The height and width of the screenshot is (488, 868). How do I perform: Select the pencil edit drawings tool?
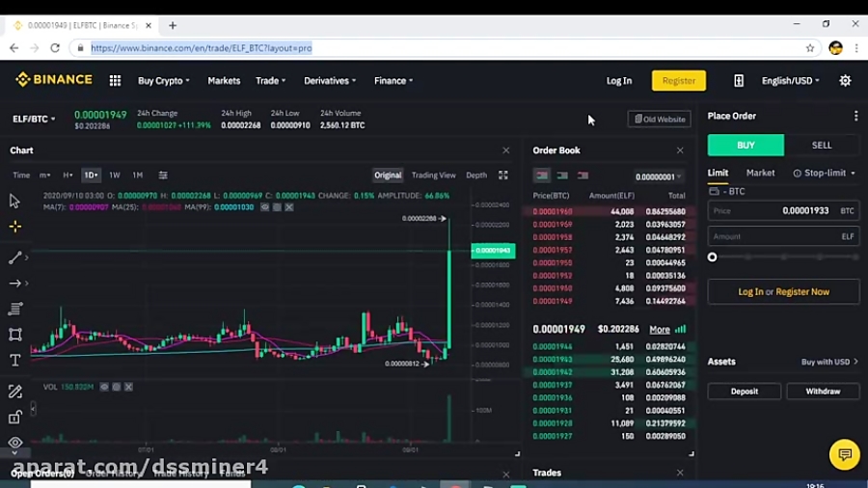[14, 392]
